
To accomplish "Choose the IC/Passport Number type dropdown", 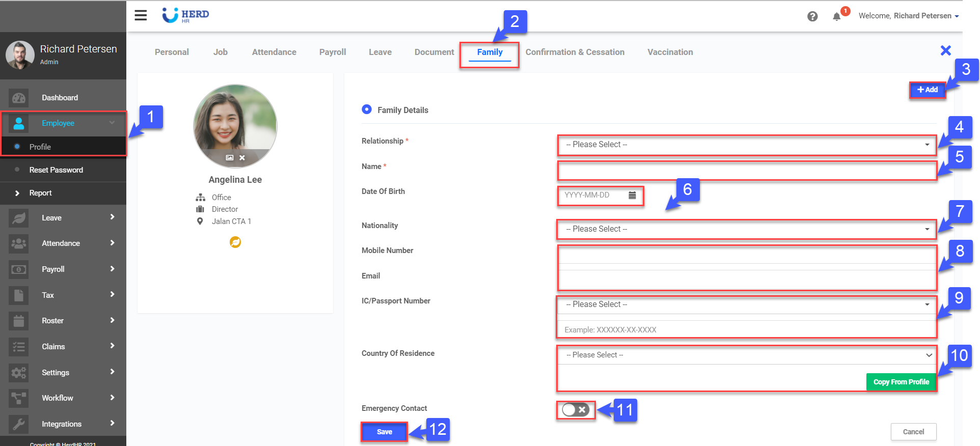I will pos(747,304).
